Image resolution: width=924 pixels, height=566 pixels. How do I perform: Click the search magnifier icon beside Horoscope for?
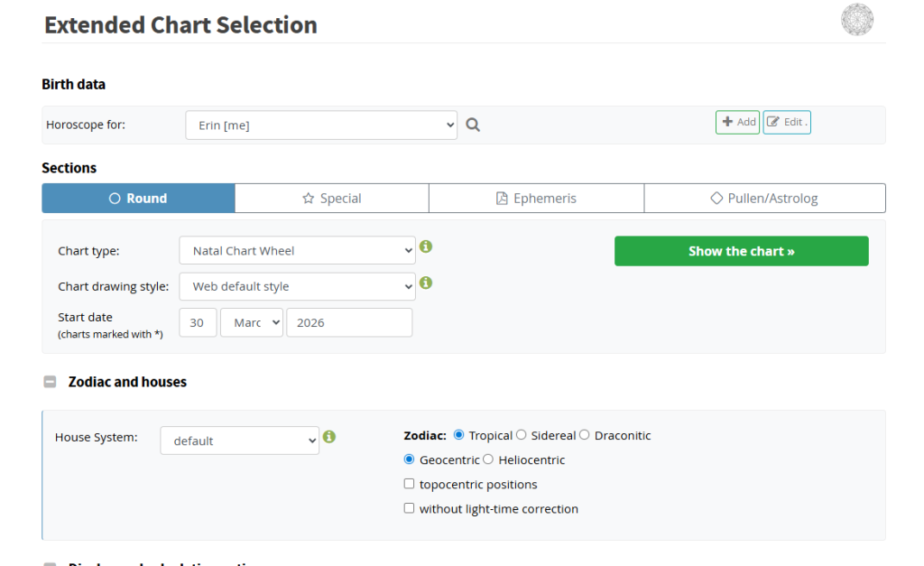click(473, 125)
